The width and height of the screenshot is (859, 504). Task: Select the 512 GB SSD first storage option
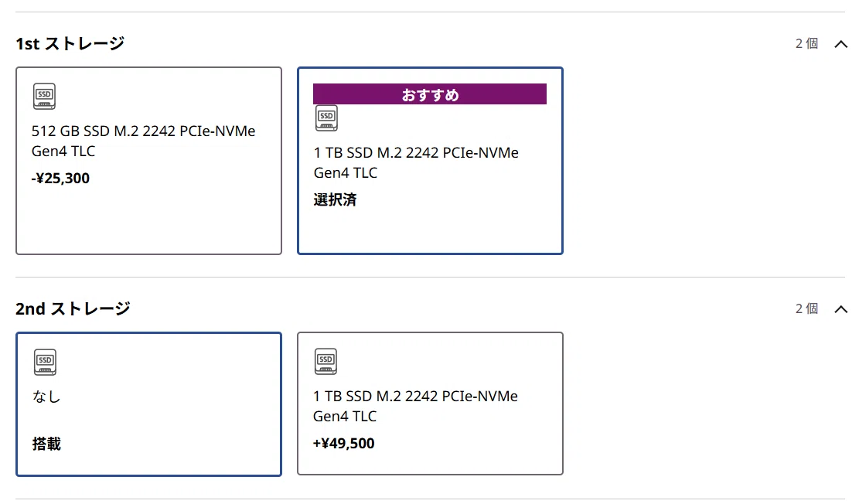[x=148, y=161]
